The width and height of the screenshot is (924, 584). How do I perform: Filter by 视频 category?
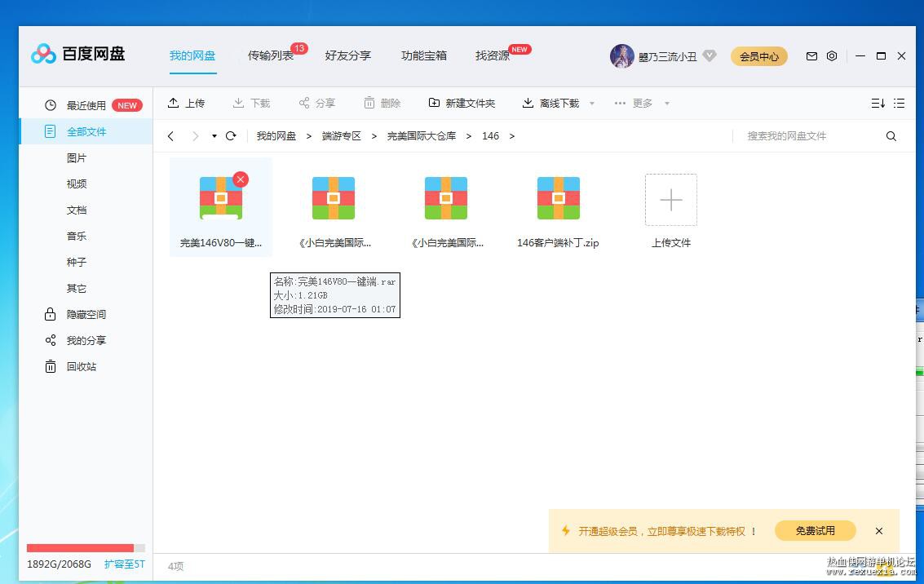77,184
